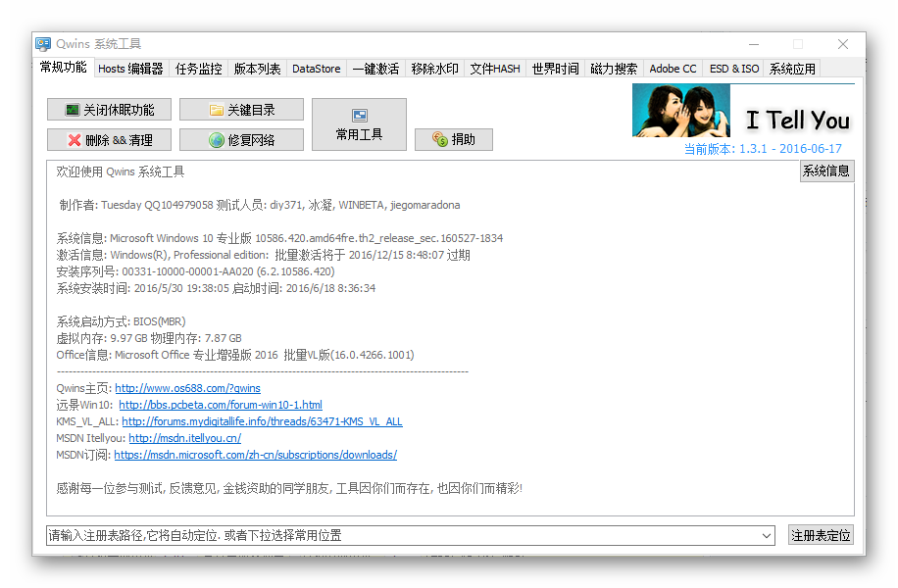Open the 任务监控 tab
The image size is (898, 588).
(x=198, y=69)
